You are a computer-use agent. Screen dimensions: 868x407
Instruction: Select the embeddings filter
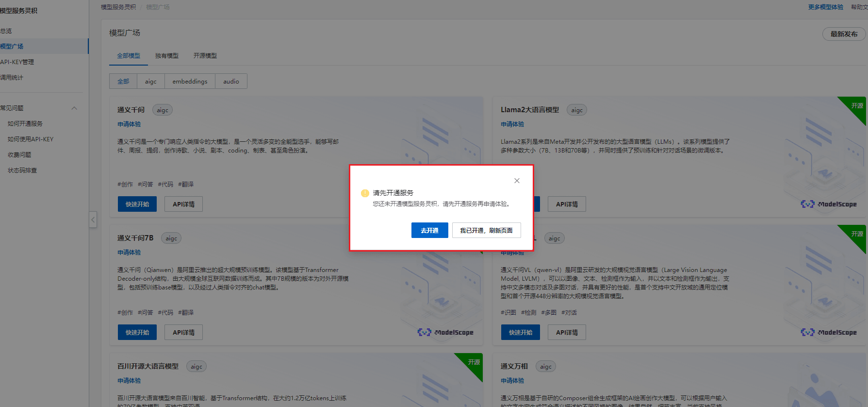pyautogui.click(x=190, y=81)
